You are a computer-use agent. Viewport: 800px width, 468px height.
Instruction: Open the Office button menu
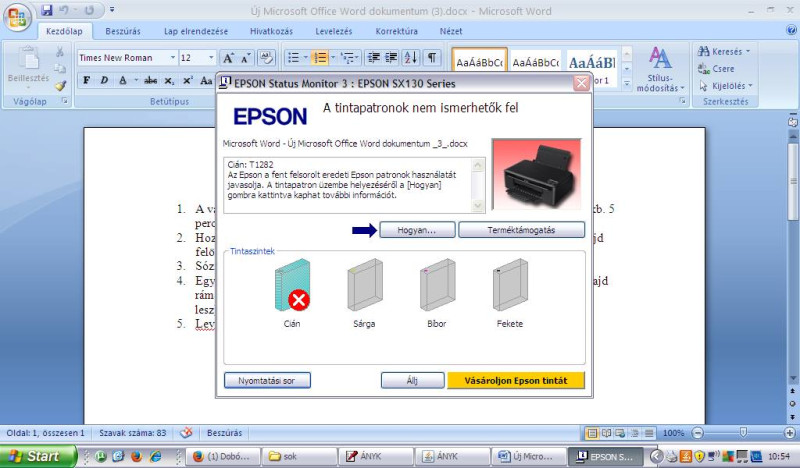(x=17, y=17)
